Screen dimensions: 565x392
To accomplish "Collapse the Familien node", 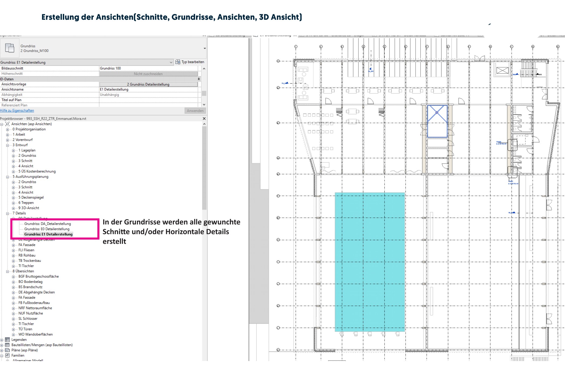I will click(2, 356).
